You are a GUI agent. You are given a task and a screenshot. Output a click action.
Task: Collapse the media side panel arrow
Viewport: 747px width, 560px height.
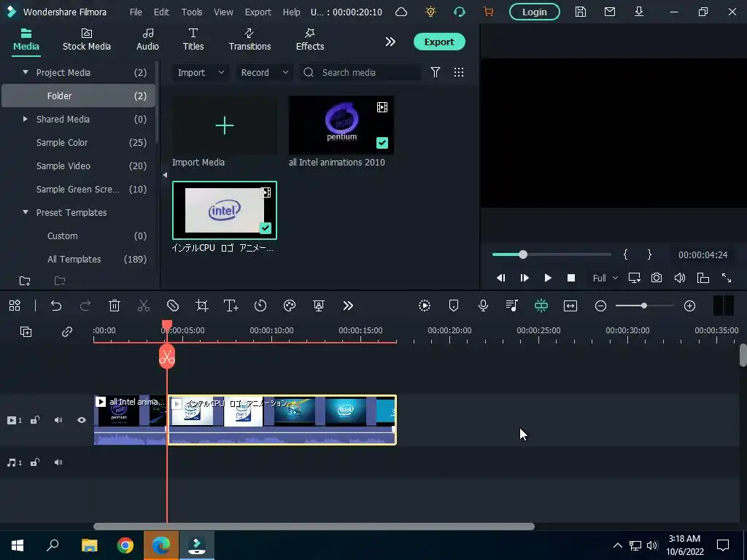165,175
